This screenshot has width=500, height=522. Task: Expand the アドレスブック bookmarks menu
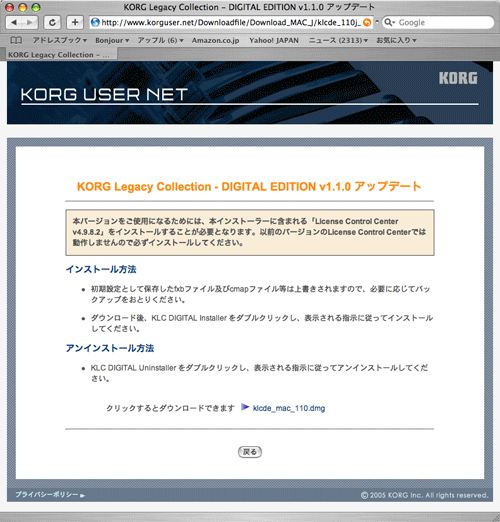[60, 40]
